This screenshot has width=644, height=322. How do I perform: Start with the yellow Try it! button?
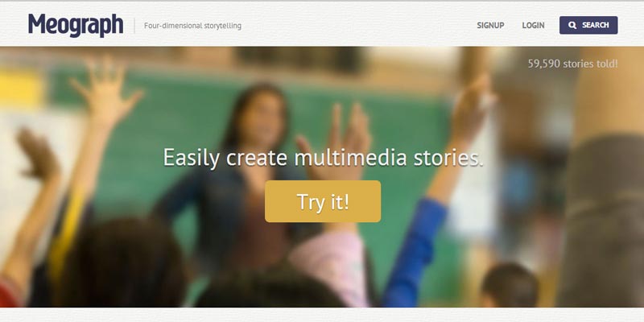(323, 201)
